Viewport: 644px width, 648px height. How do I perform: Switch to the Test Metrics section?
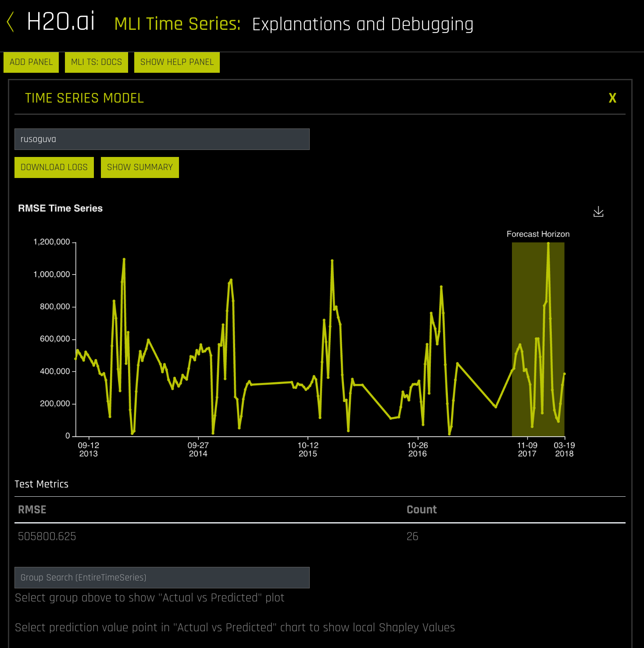(41, 484)
